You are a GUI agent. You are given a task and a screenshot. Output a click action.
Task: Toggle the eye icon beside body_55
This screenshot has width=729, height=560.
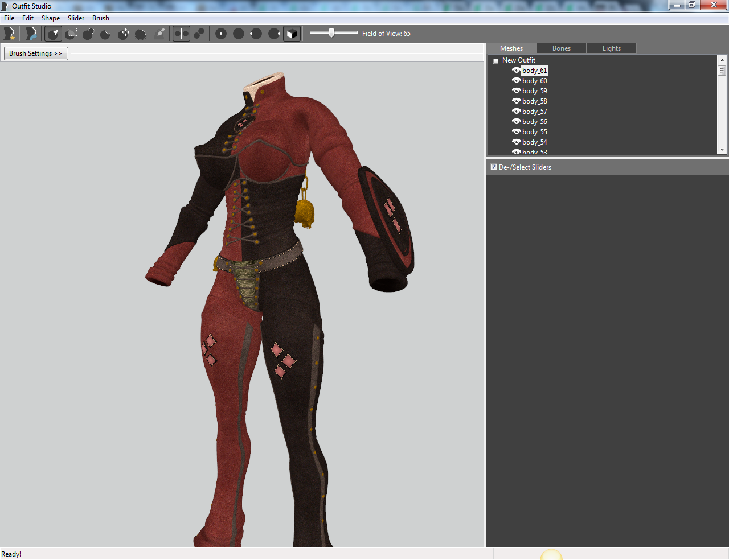click(x=516, y=132)
